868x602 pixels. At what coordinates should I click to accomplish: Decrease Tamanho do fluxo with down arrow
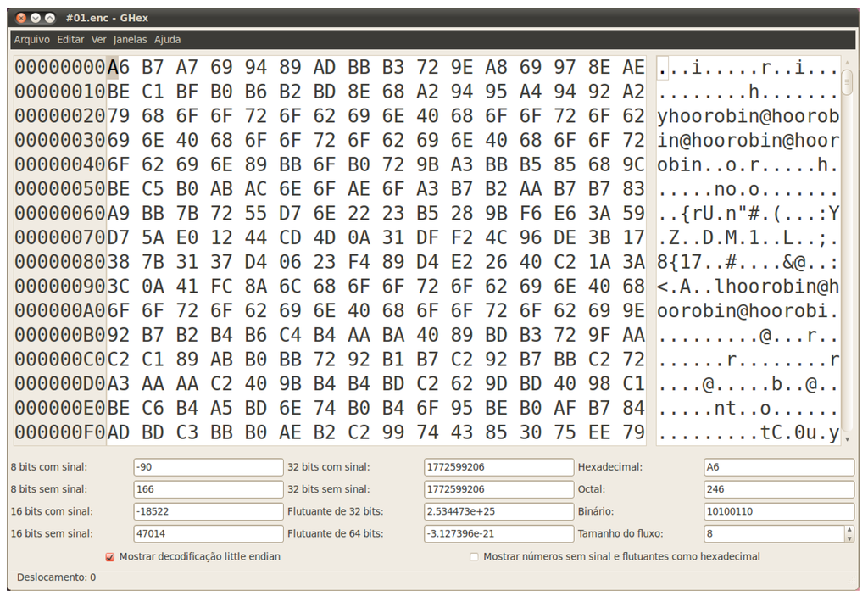tap(849, 538)
